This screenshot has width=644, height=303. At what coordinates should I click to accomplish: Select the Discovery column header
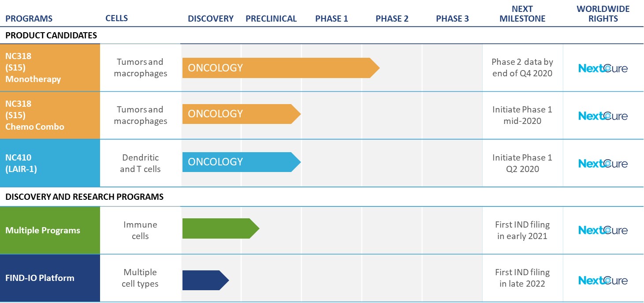tap(211, 19)
